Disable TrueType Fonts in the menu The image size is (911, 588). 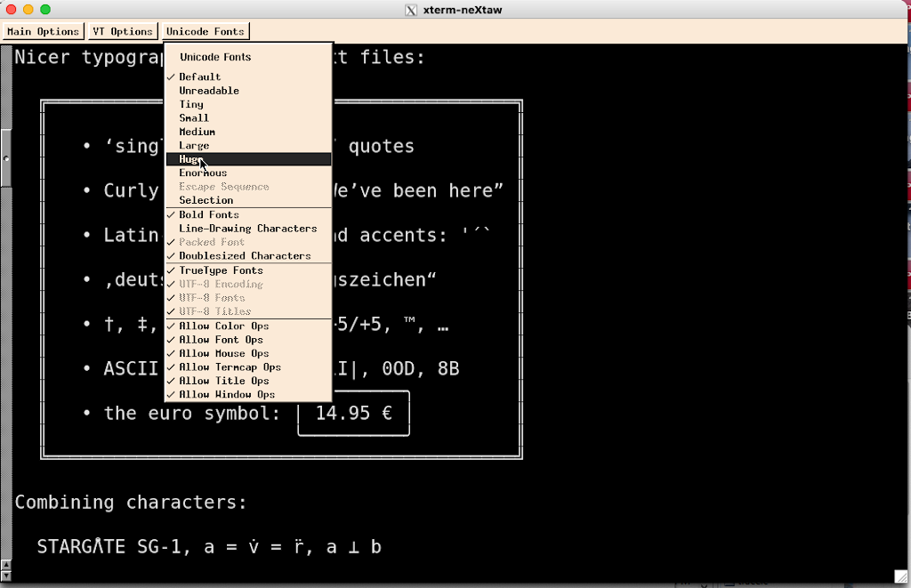221,270
